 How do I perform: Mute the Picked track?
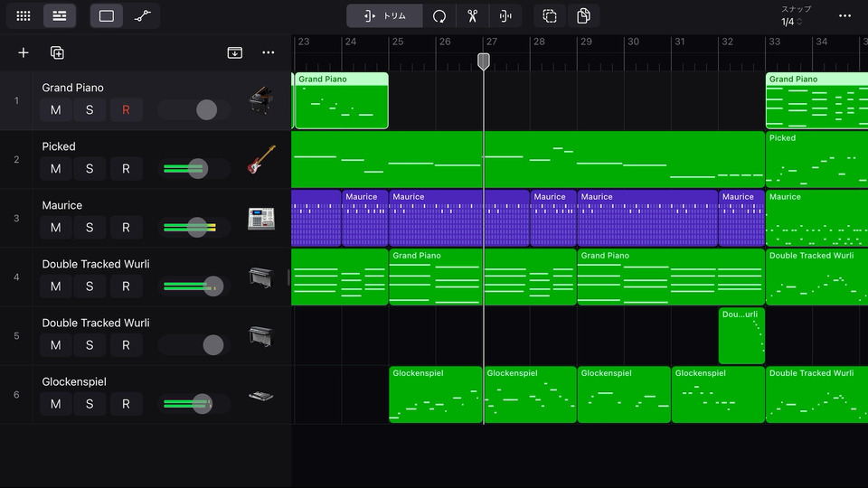(55, 169)
